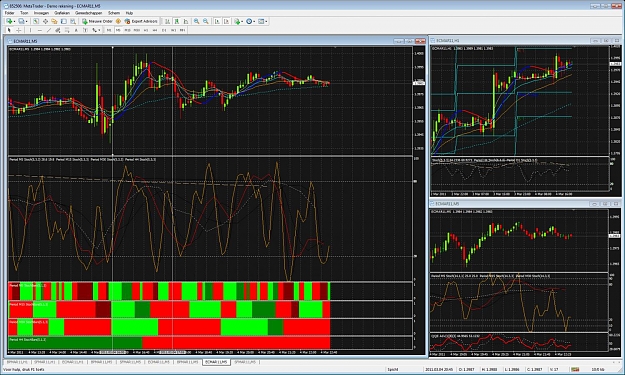Set timeframe to D1
This screenshot has width=625, height=375.
click(164, 30)
